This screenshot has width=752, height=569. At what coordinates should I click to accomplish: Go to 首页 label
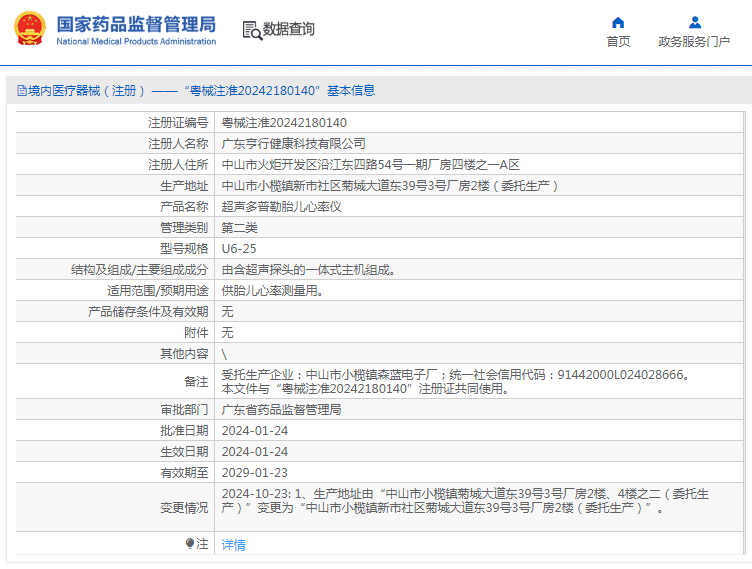[x=618, y=42]
